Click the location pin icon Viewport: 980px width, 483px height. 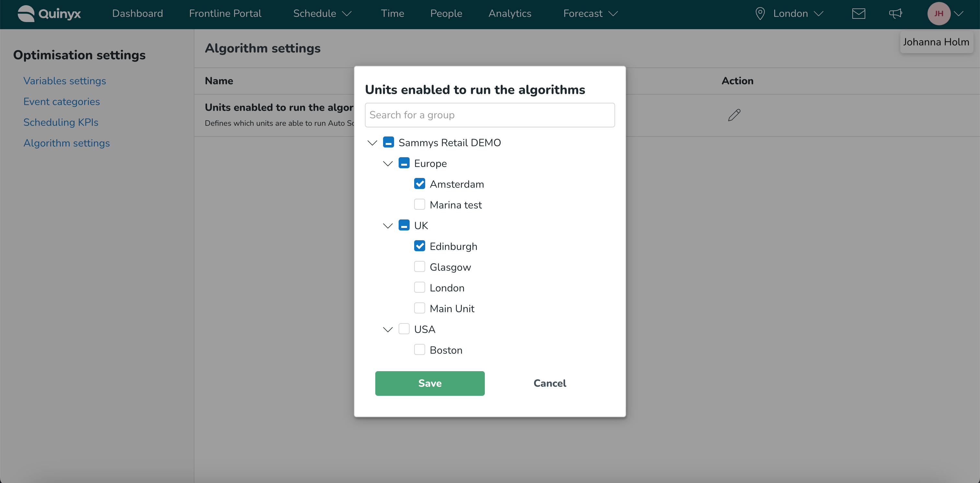pyautogui.click(x=760, y=14)
